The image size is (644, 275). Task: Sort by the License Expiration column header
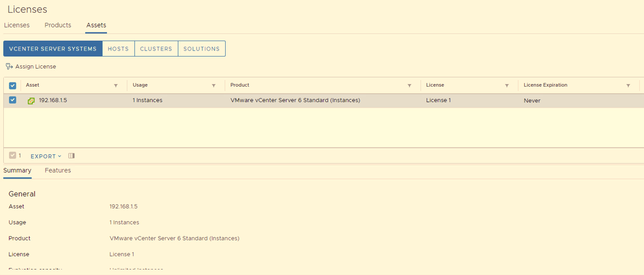545,85
